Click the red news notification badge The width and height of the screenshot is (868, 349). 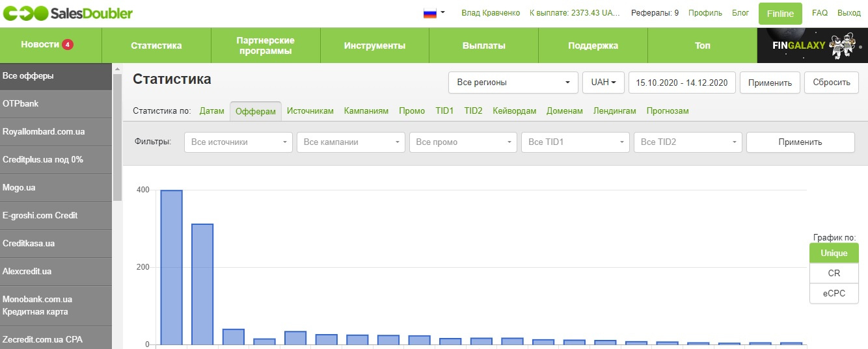68,45
